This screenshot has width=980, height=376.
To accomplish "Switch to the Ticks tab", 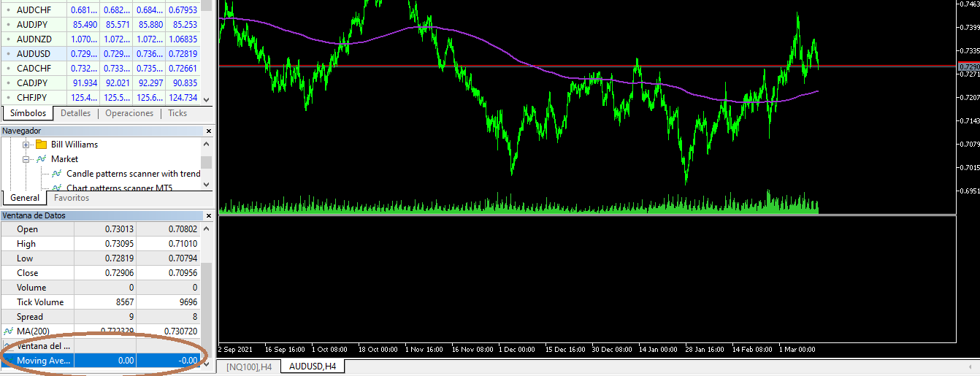I will [x=177, y=113].
